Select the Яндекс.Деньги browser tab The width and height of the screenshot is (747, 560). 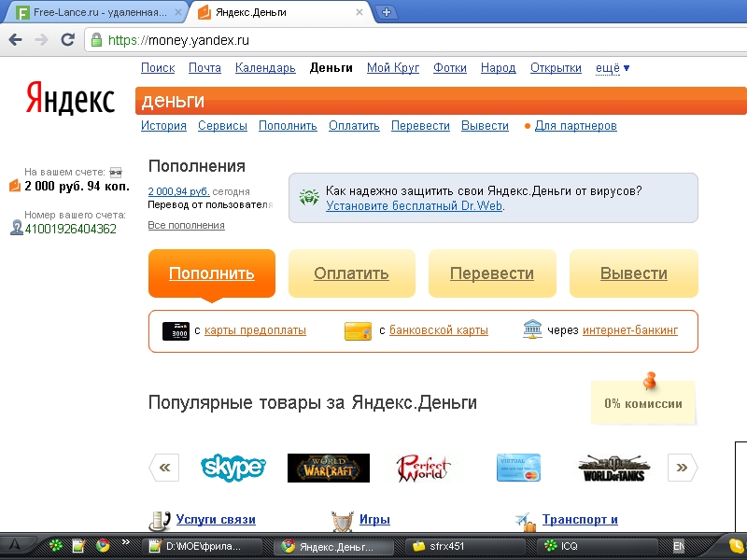(281, 12)
